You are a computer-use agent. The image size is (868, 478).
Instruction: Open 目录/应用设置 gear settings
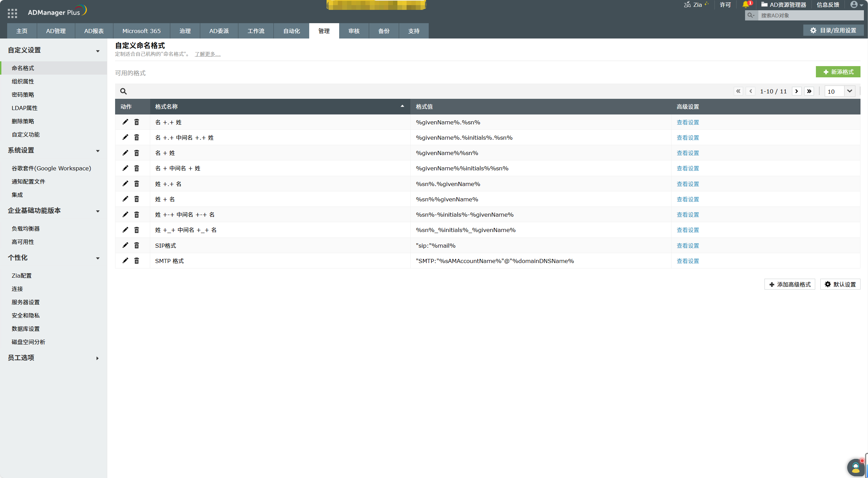[833, 30]
